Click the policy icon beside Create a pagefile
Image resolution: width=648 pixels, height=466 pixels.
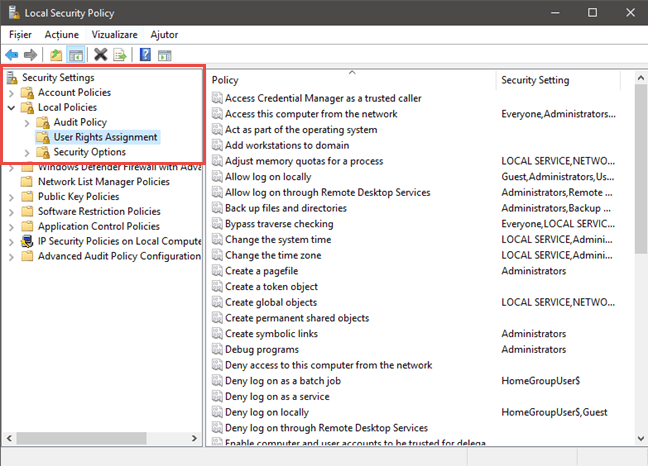[x=217, y=271]
